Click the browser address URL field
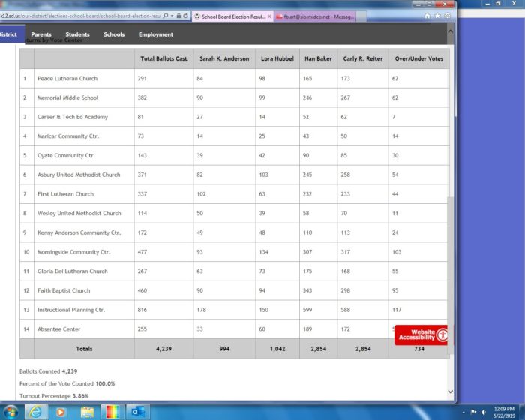525x420 pixels. tap(80, 16)
